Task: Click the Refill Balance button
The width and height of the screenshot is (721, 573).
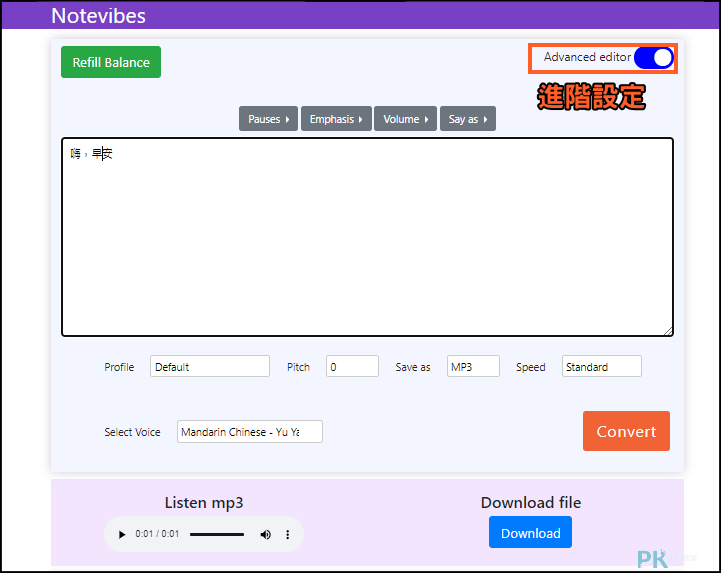Action: point(111,62)
